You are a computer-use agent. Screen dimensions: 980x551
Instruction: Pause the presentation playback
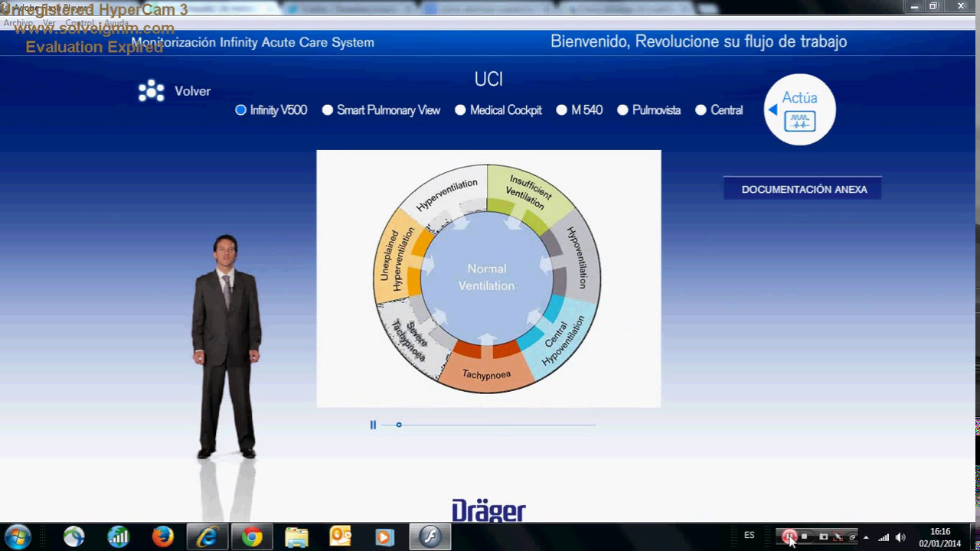(x=373, y=425)
